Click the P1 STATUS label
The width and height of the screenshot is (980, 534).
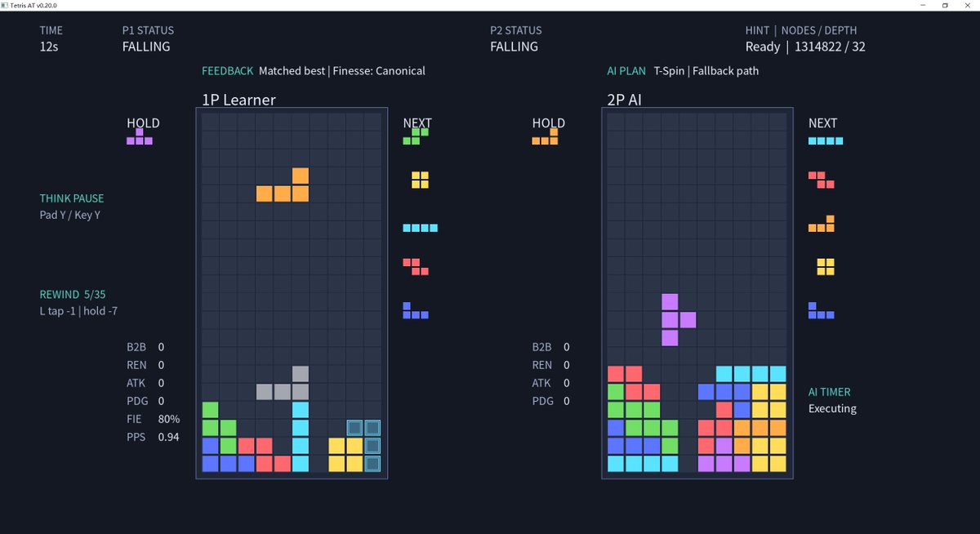tap(148, 30)
